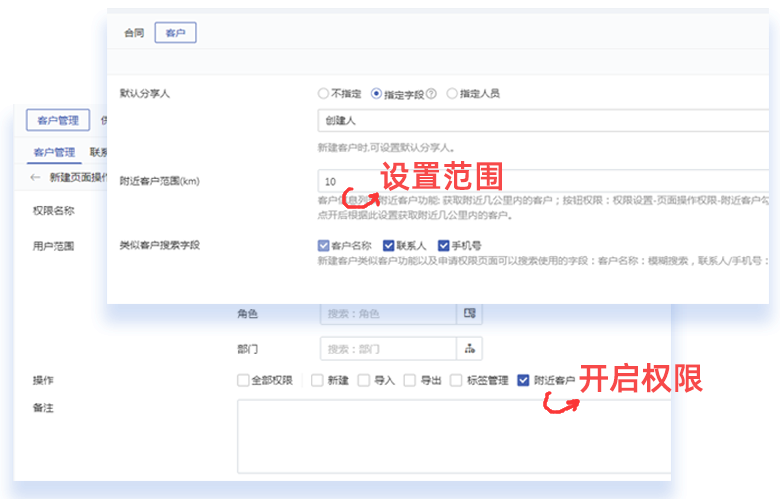Viewport: 780px width, 499px height.
Task: Select the 客户管理 sub-tab in back window
Action: click(54, 152)
